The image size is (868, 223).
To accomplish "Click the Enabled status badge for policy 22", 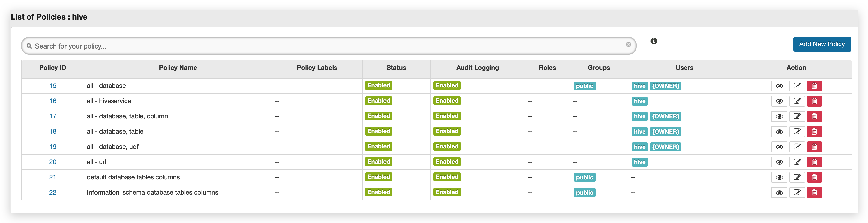I will click(378, 192).
